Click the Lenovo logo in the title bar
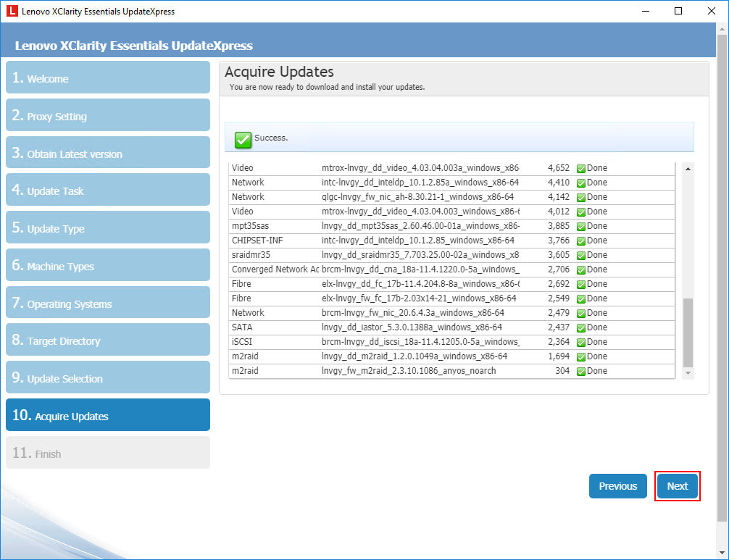729x560 pixels. click(x=12, y=11)
